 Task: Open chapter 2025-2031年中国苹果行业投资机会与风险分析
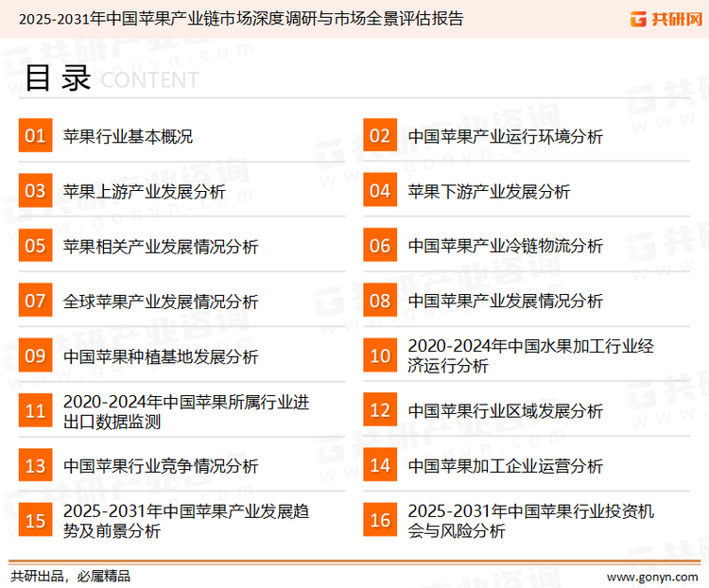pos(531,521)
